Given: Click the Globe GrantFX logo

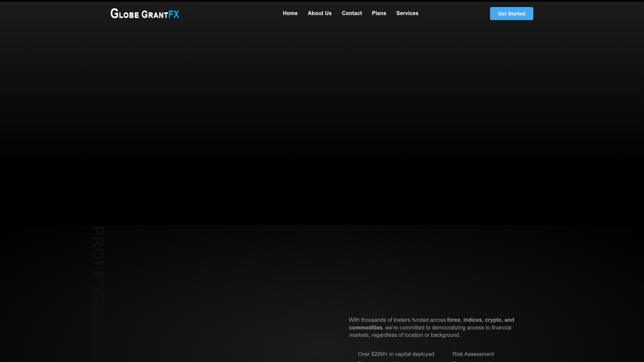Looking at the screenshot, I should click(145, 14).
